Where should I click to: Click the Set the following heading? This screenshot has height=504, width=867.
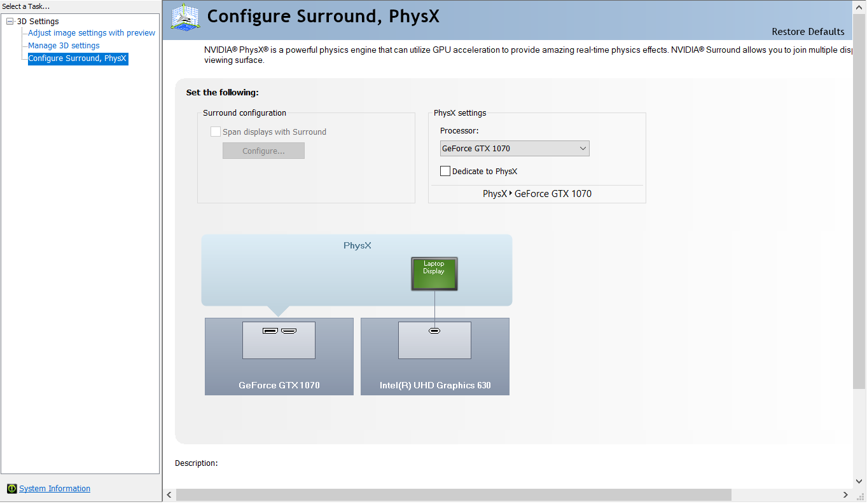(223, 93)
